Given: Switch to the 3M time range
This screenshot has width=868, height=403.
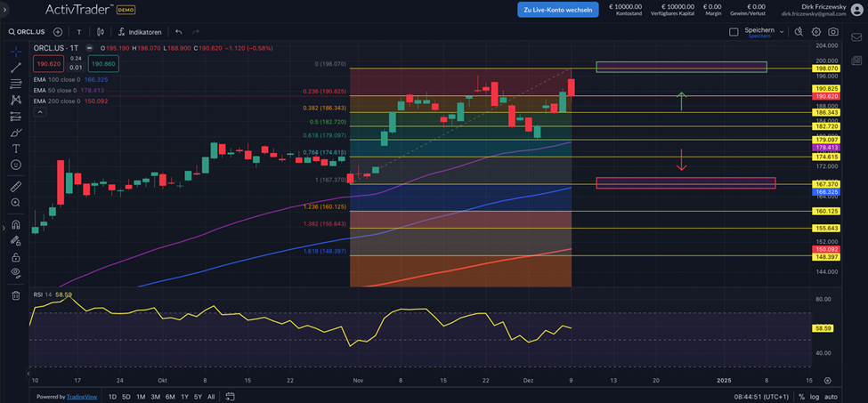Looking at the screenshot, I should 156,397.
